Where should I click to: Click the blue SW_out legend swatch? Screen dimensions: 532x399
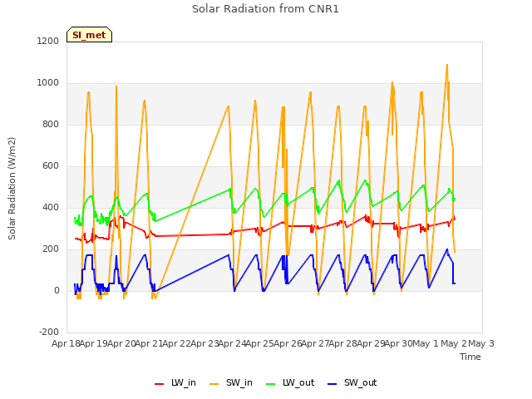pos(332,384)
